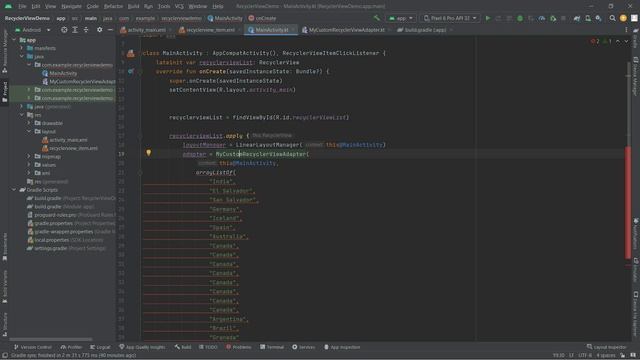Open the Profile app gauge icon
This screenshot has height=360, width=640.
542,18
